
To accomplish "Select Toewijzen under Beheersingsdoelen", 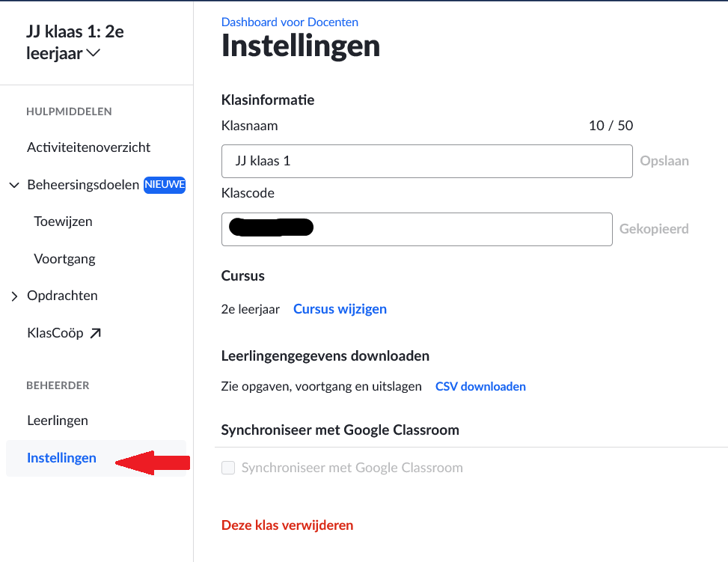I will (x=63, y=222).
